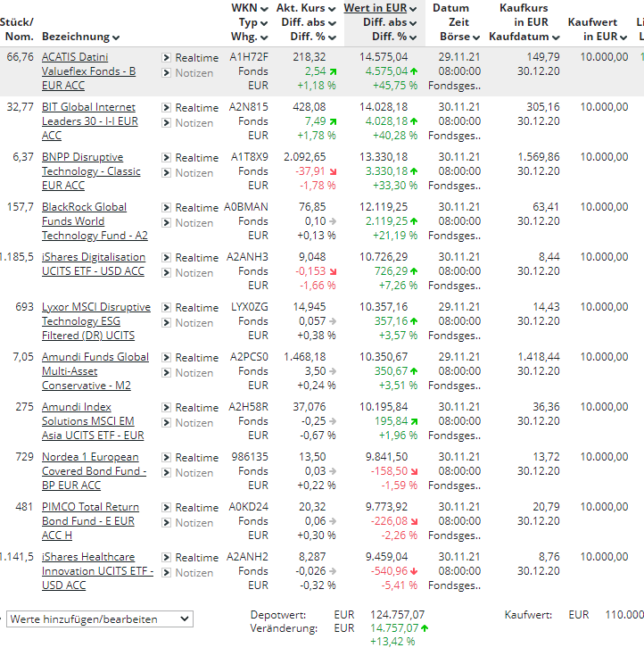The height and width of the screenshot is (656, 644).
Task: Open iShares Digitalisation UCITS ETF link
Action: [x=94, y=264]
